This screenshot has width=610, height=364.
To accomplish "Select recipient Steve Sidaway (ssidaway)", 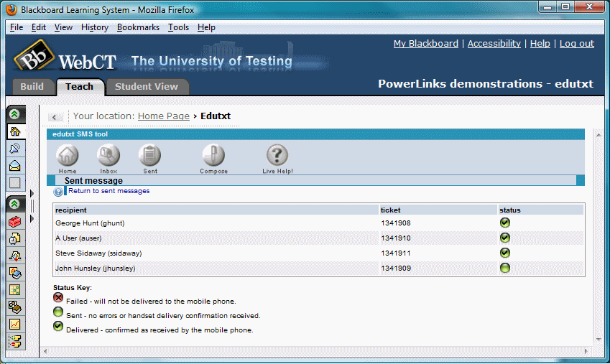I will 98,253.
